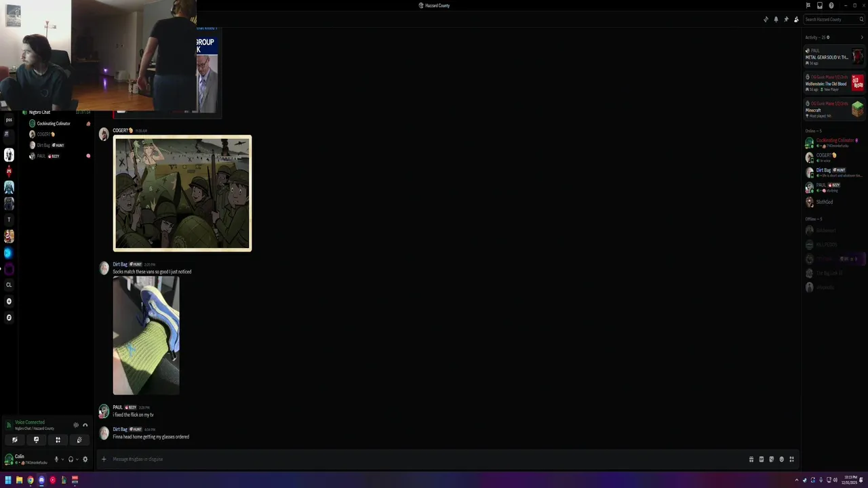Show pinned messages pin icon
Viewport: 868px width, 488px height.
[786, 19]
